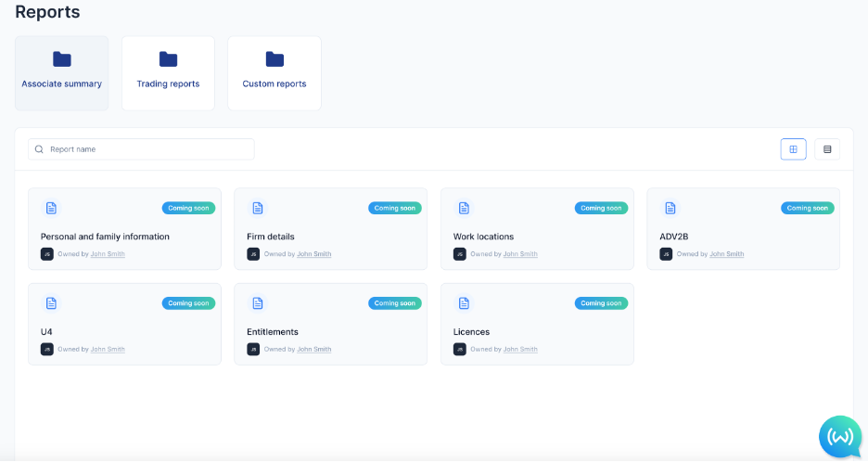
Task: Click the Associate summary folder icon
Action: (61, 58)
